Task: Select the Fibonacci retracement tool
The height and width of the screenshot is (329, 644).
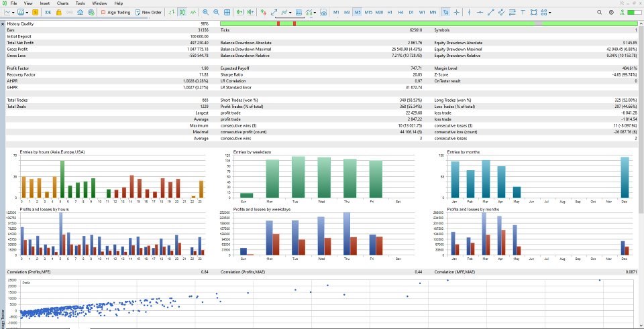Action: pos(512,12)
